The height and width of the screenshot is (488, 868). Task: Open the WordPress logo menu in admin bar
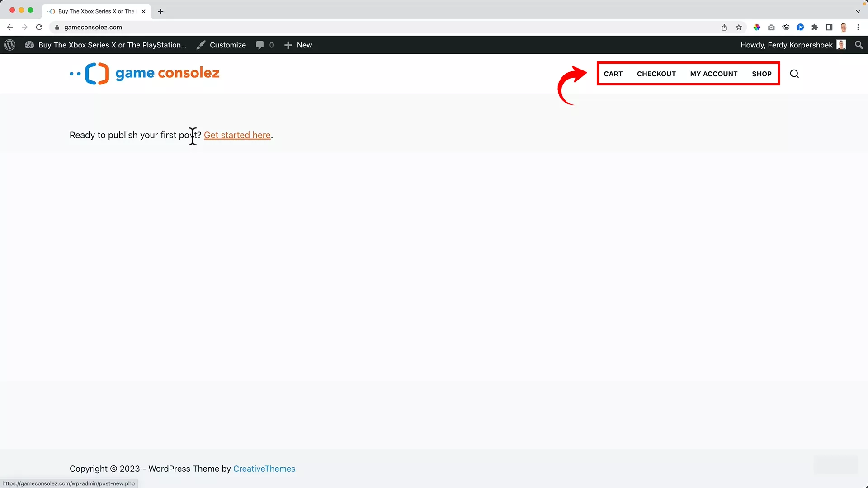tap(9, 45)
